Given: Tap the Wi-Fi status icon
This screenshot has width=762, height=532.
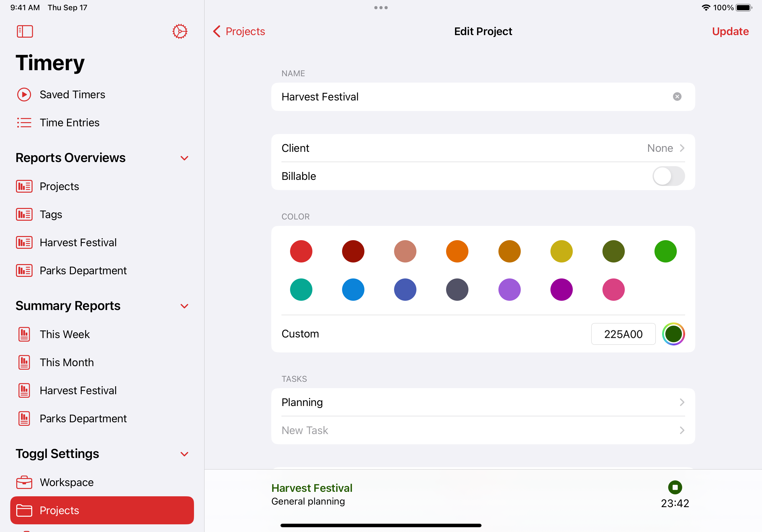Looking at the screenshot, I should pos(706,8).
